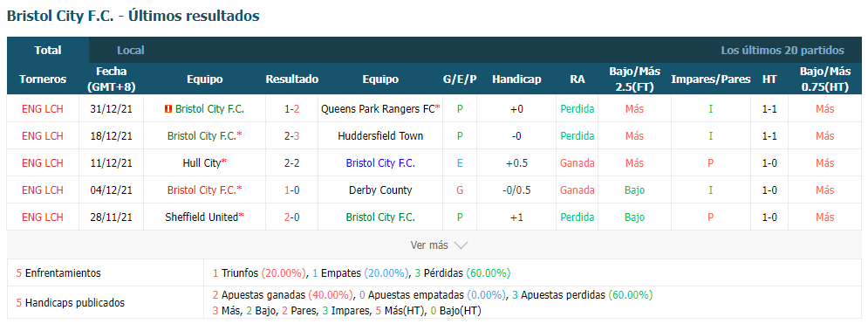Click the Ver más text label

coord(430,245)
